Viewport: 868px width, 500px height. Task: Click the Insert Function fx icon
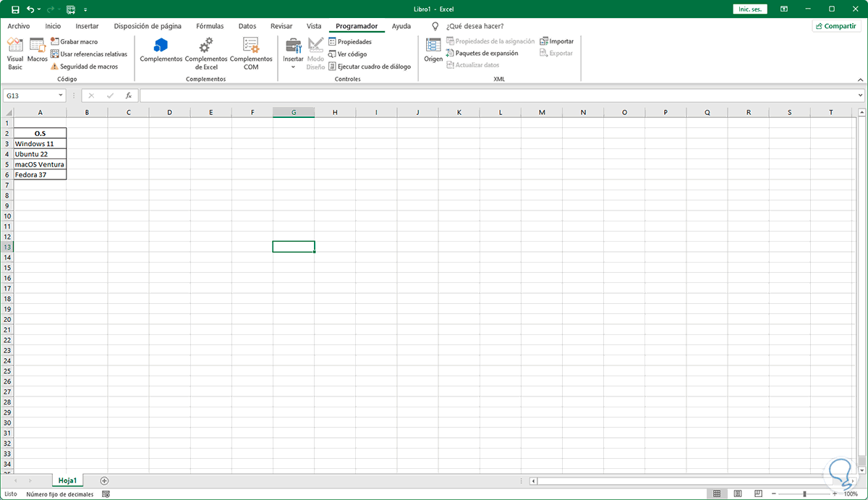coord(129,96)
